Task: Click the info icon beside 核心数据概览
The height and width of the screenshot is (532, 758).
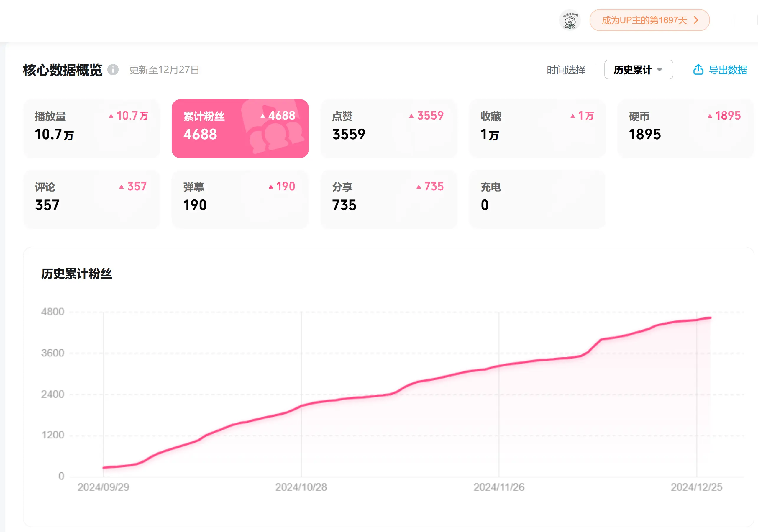Action: click(113, 70)
